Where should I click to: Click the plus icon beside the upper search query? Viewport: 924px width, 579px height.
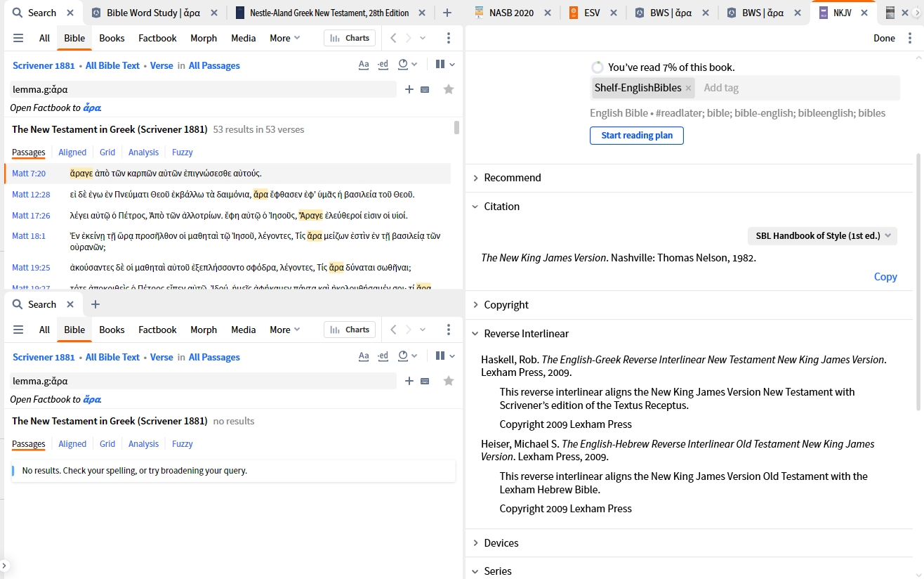tap(409, 89)
